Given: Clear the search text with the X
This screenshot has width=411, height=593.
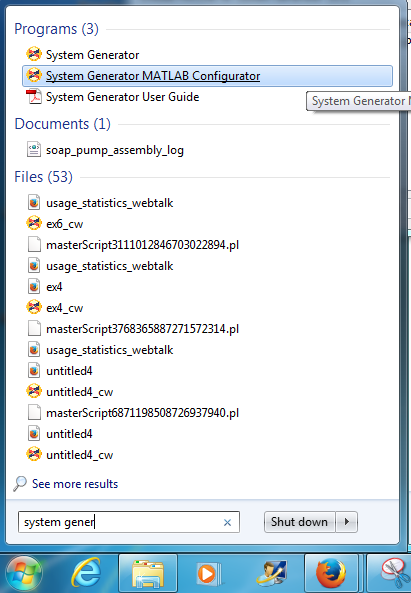Looking at the screenshot, I should click(x=227, y=523).
